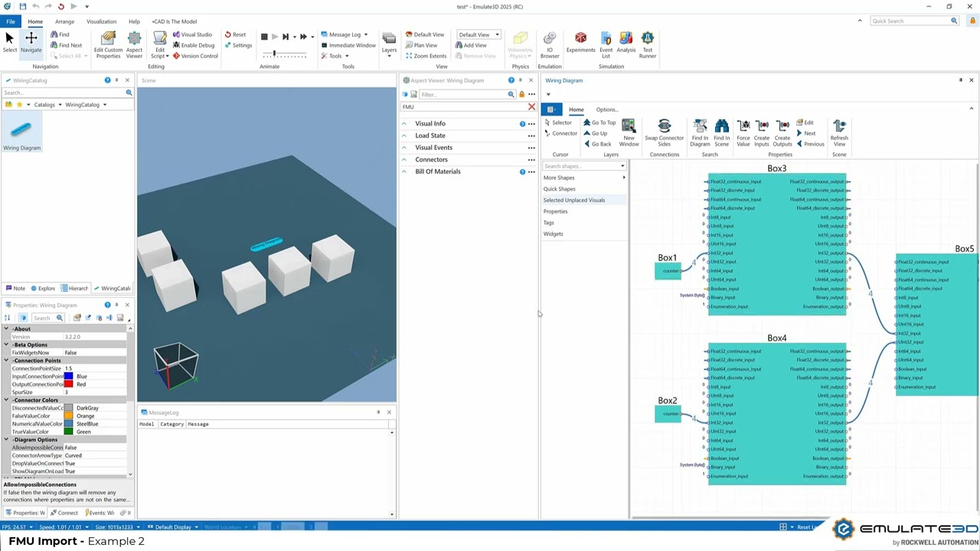Screen dimensions: 980x551
Task: Open the File menu
Action: point(10,21)
